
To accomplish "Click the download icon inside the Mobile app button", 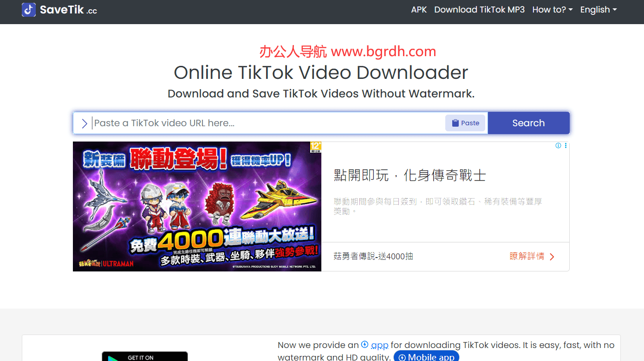I will tap(401, 357).
